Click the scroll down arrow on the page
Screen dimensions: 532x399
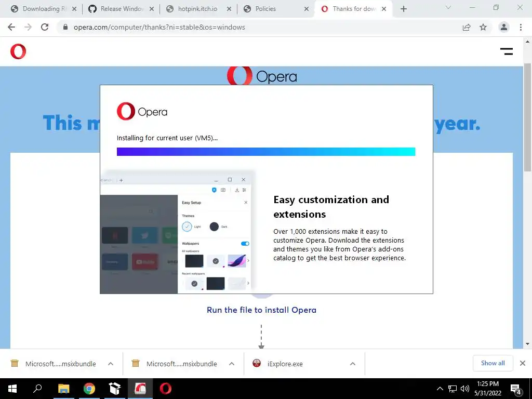pos(527,344)
